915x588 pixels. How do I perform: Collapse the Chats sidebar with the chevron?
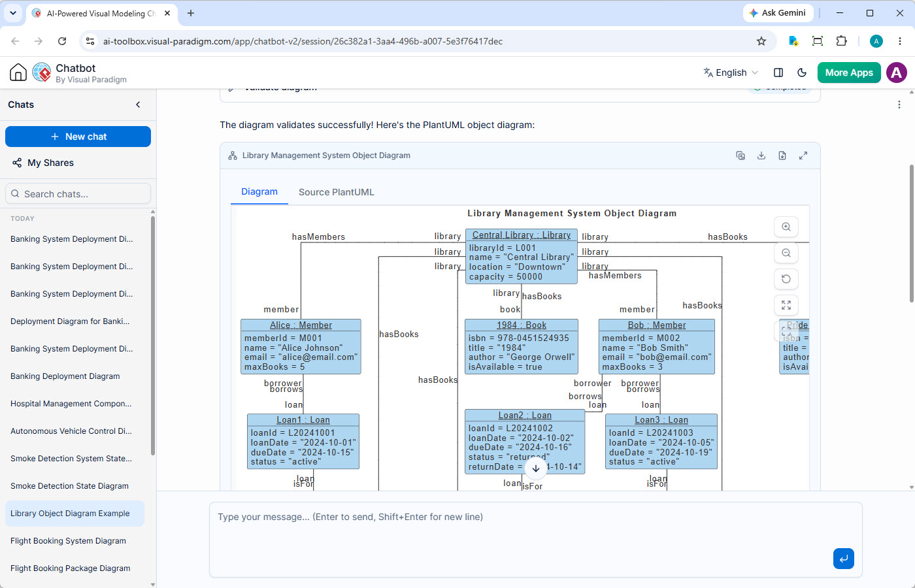coord(138,105)
